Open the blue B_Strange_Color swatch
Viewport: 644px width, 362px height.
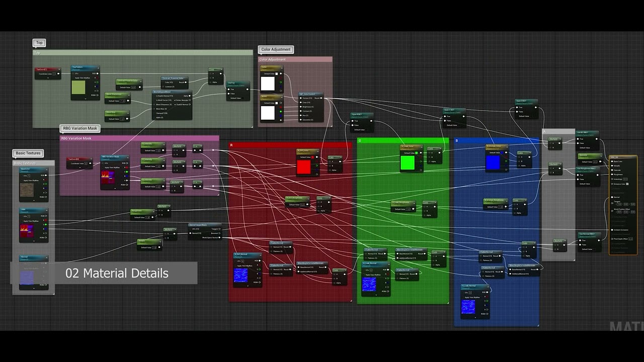point(494,162)
